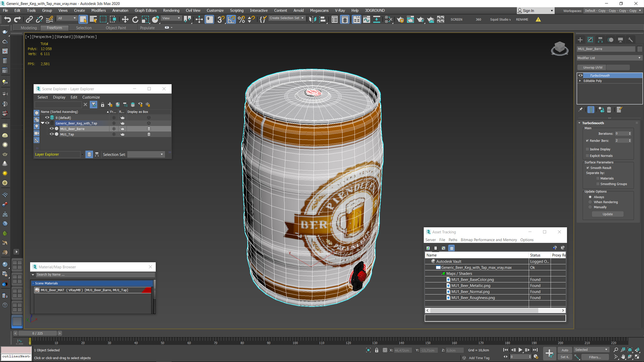The width and height of the screenshot is (644, 362).
Task: Expand Maps/Shaders in Asset Tracking
Action: (443, 273)
